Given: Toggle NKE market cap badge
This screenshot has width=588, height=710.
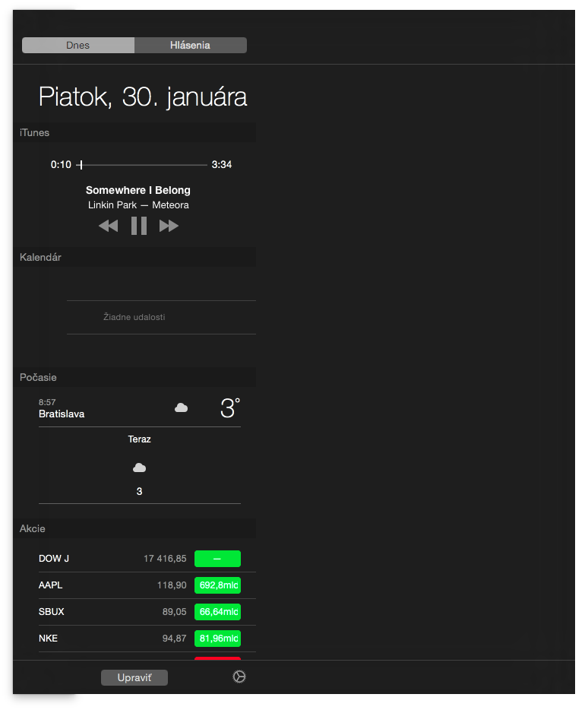Looking at the screenshot, I should 217,639.
